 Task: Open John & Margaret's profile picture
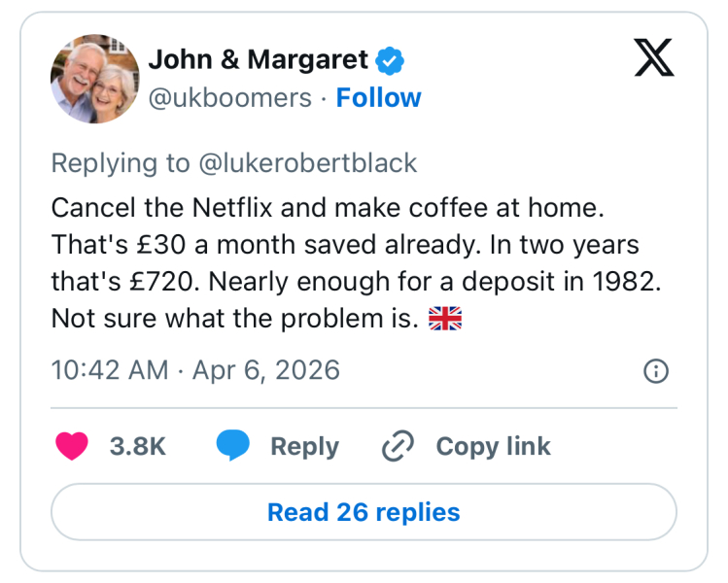click(94, 79)
